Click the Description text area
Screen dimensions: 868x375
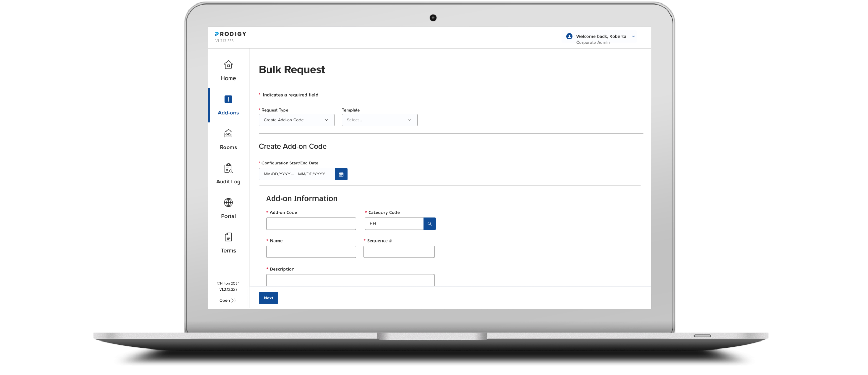(349, 280)
